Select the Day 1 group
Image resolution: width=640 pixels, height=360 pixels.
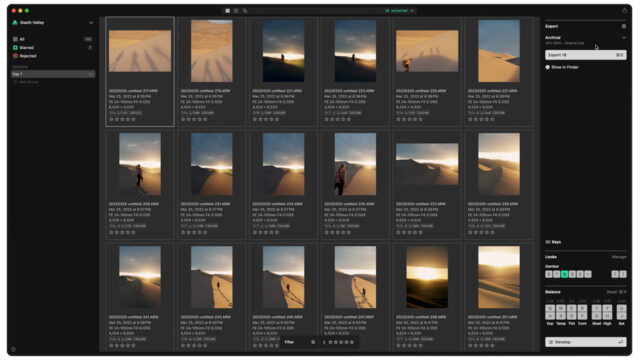pyautogui.click(x=53, y=74)
